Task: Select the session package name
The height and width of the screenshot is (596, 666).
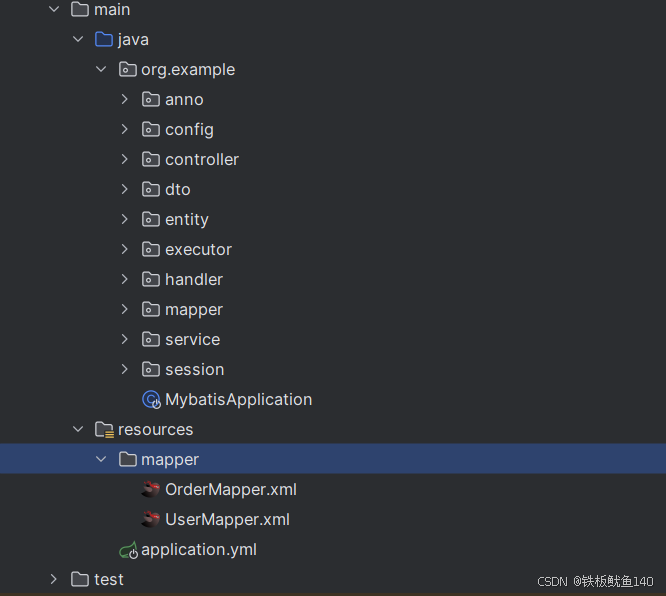Action: point(195,370)
